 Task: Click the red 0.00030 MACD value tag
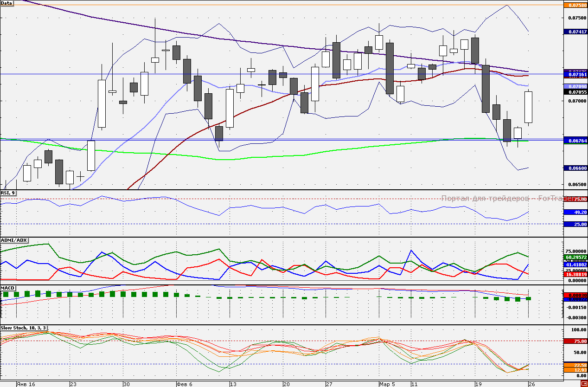click(575, 295)
